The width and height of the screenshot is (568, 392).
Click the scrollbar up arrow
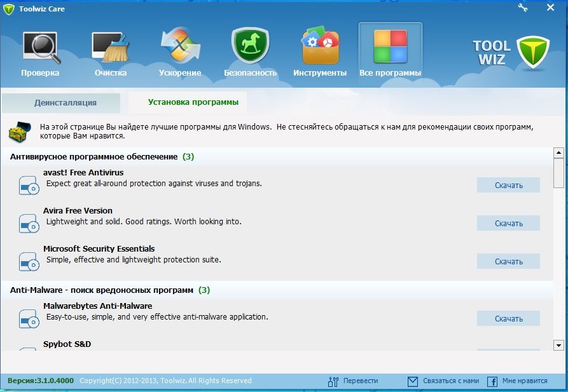click(558, 152)
